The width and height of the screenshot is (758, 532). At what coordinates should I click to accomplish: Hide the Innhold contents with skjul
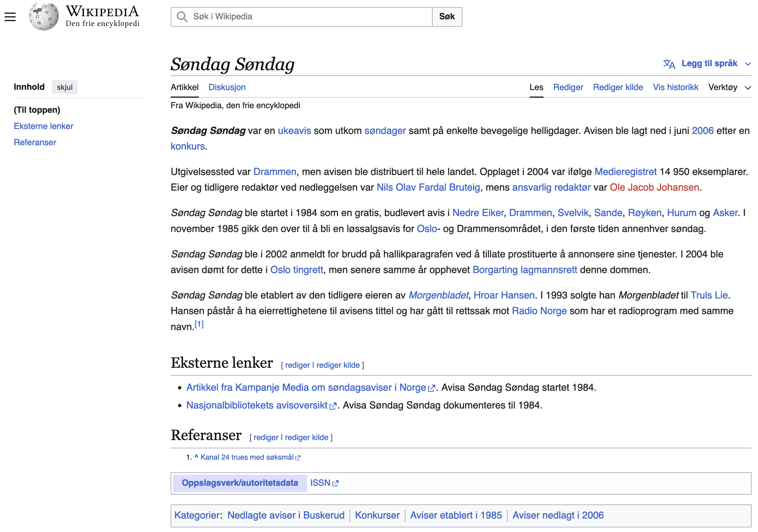pyautogui.click(x=65, y=87)
